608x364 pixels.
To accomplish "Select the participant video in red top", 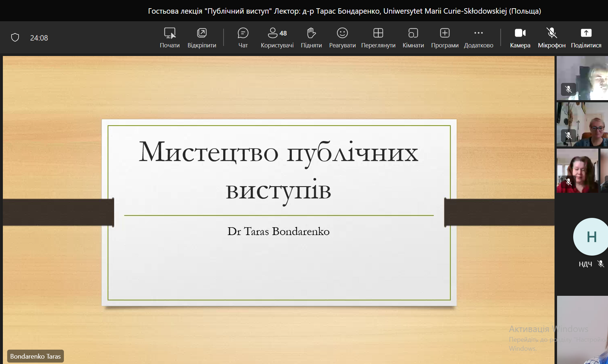I will 577,171.
